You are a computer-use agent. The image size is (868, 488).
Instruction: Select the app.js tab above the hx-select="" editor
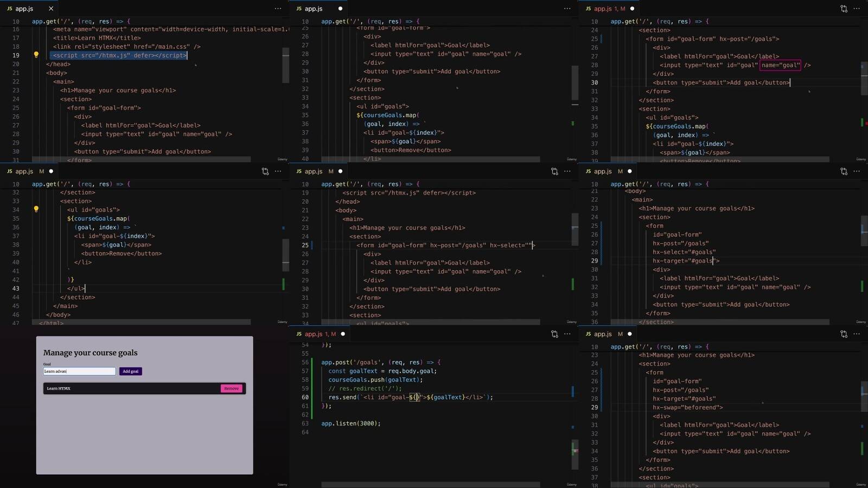click(313, 172)
